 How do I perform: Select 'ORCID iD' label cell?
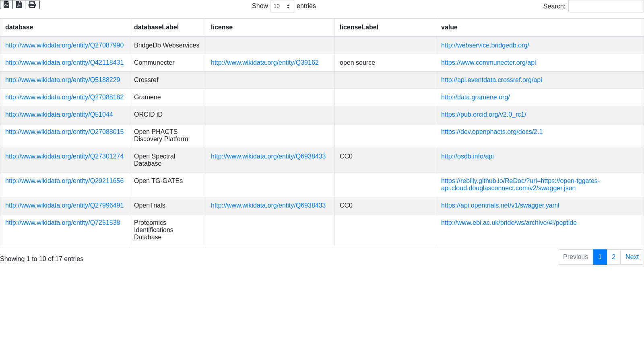pyautogui.click(x=167, y=115)
